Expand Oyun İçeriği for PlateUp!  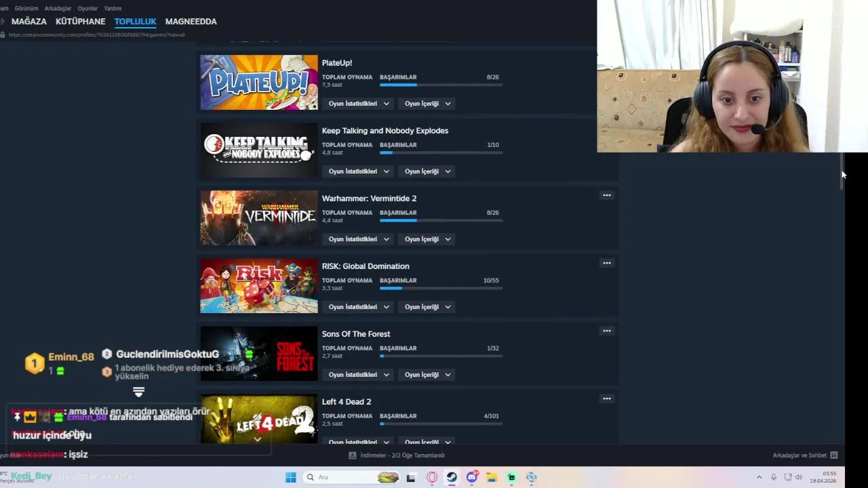click(x=426, y=104)
